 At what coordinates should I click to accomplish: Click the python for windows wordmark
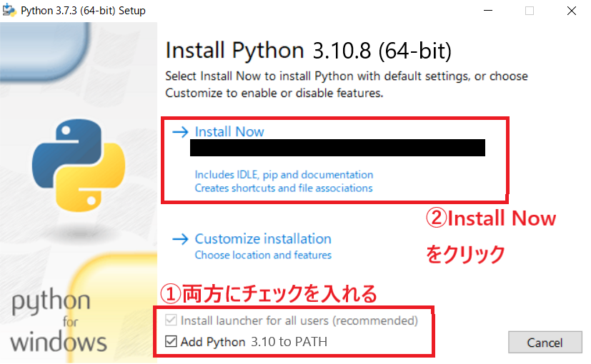59,321
